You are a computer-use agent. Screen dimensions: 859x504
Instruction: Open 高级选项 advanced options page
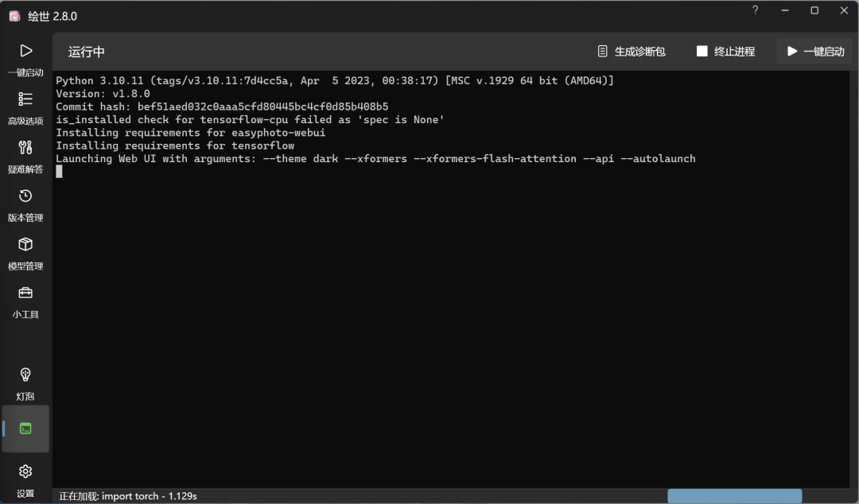pyautogui.click(x=25, y=108)
